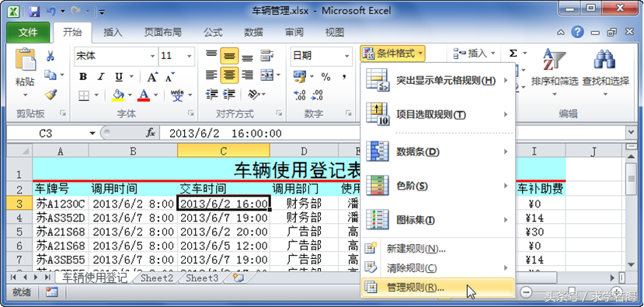This screenshot has width=644, height=307.
Task: Click the Save icon in quick access toolbar
Action: click(34, 11)
